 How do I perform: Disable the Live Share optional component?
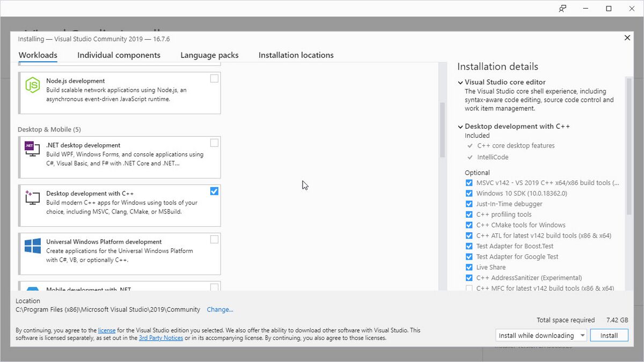[x=469, y=267]
